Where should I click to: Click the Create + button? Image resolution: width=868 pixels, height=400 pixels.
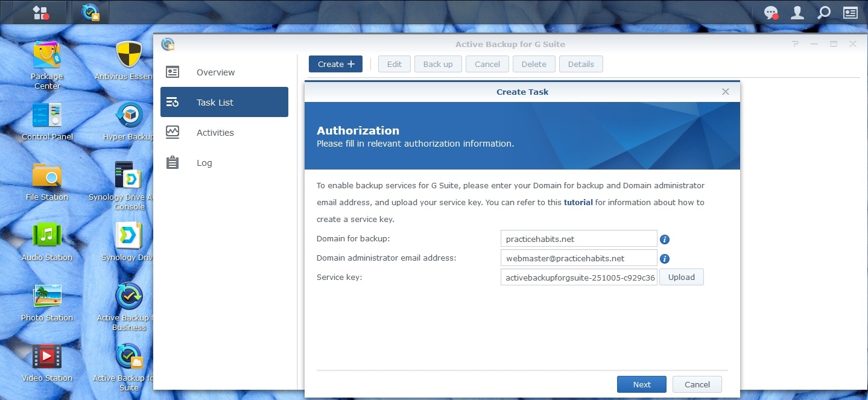(x=335, y=64)
